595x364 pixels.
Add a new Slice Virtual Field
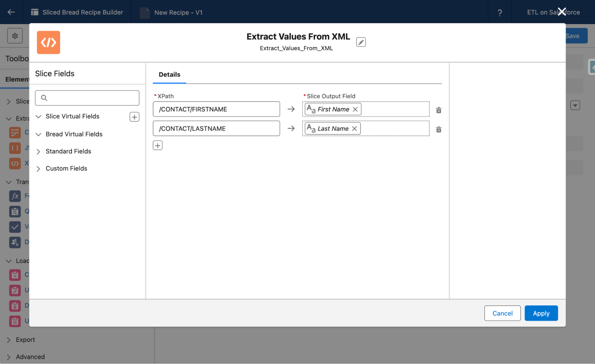[x=134, y=117]
